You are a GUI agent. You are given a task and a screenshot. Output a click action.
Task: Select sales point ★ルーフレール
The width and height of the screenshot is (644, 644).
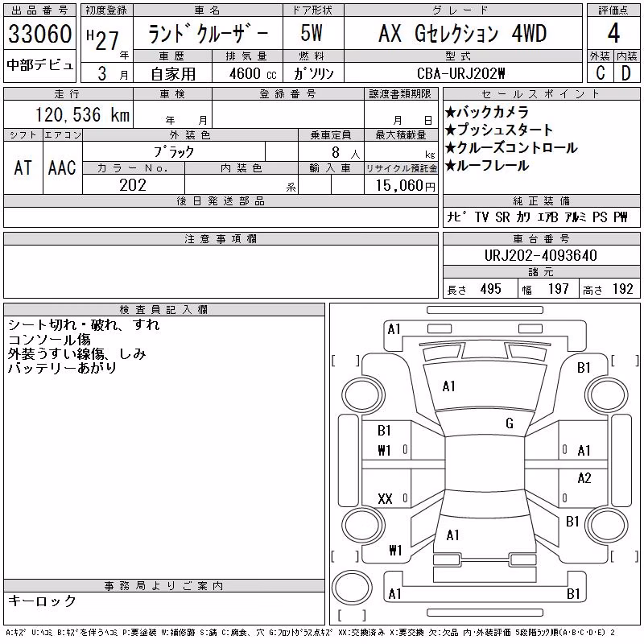point(487,166)
